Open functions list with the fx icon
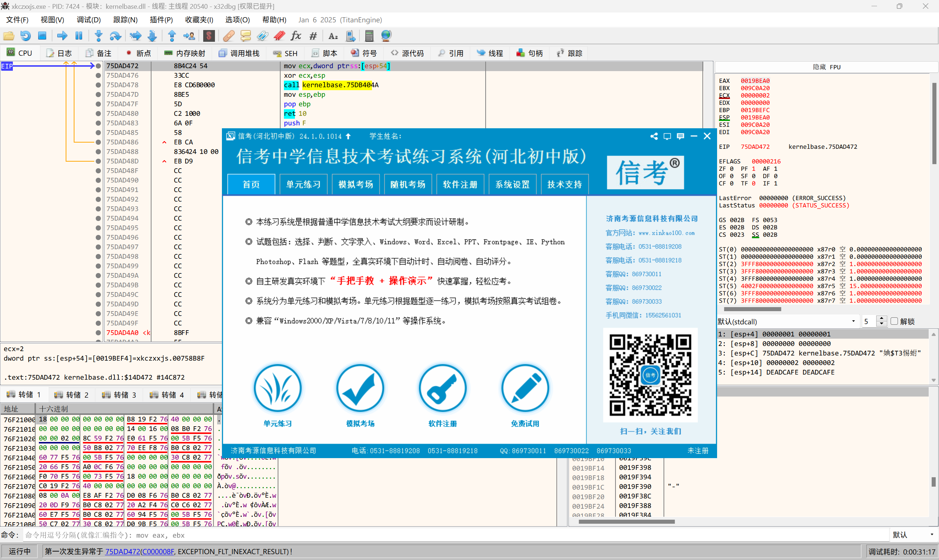Image resolution: width=939 pixels, height=560 pixels. [296, 36]
